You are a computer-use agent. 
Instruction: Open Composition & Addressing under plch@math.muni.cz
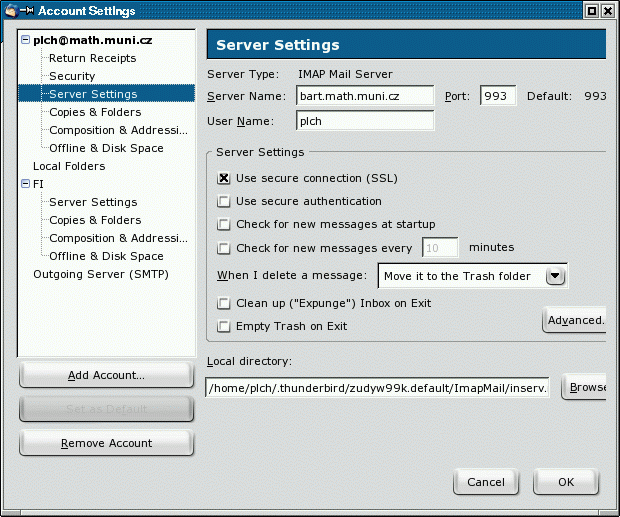(x=118, y=130)
